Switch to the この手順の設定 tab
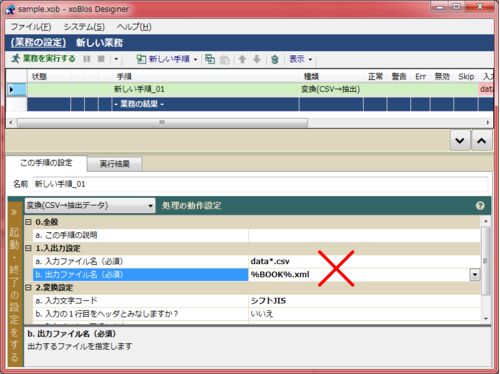This screenshot has width=500, height=374. 46,163
